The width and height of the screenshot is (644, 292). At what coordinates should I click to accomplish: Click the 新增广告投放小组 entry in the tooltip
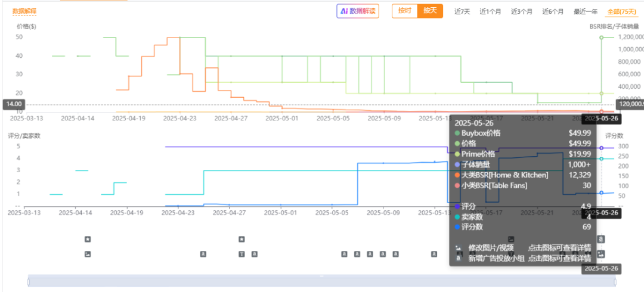click(x=522, y=259)
